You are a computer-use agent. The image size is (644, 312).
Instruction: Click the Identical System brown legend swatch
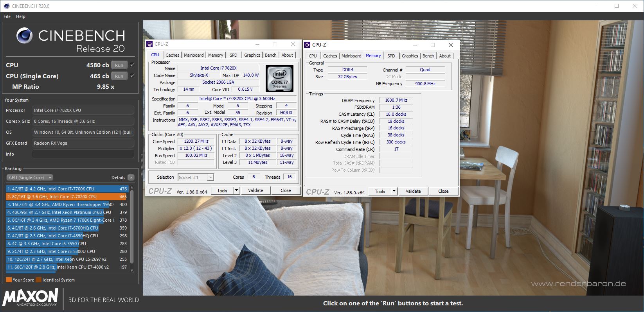[38, 280]
